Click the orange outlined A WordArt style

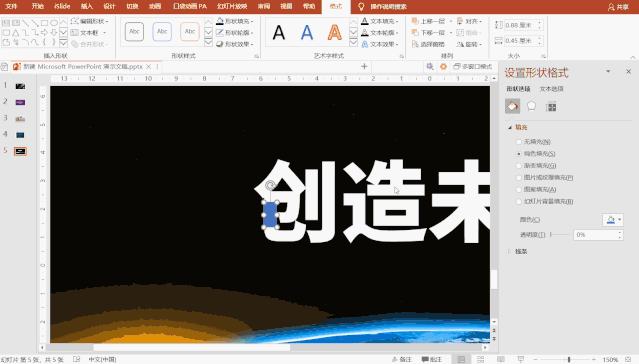coord(334,32)
